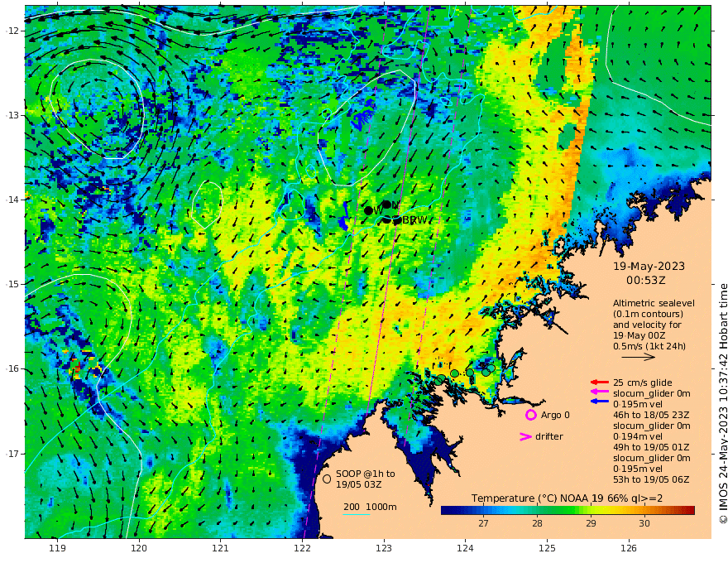The image size is (728, 563).
Task: Click latitude axis label -13
Action: tap(12, 115)
